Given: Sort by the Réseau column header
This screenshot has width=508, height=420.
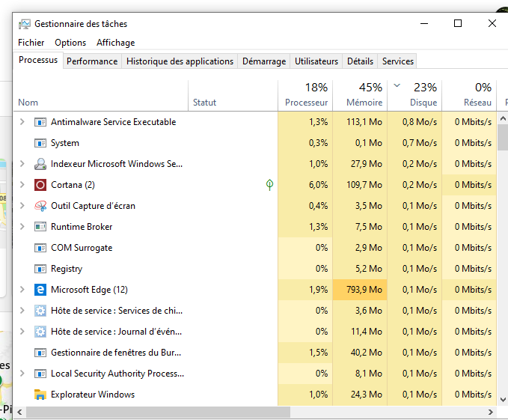Looking at the screenshot, I should pos(469,95).
